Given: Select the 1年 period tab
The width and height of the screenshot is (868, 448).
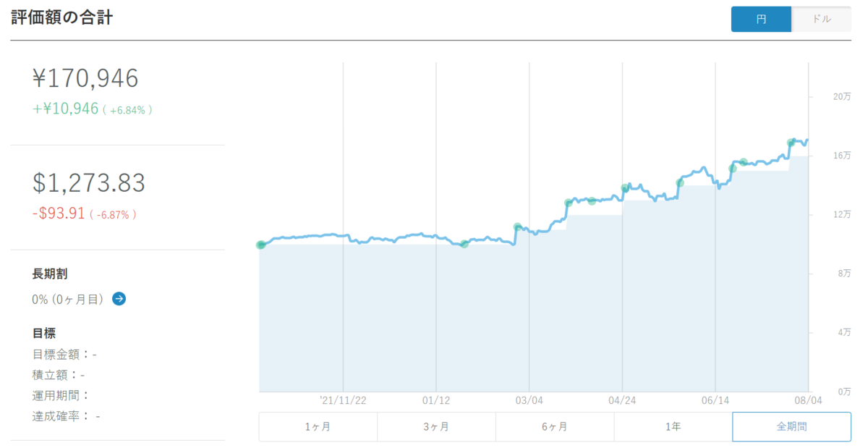Looking at the screenshot, I should [x=673, y=427].
